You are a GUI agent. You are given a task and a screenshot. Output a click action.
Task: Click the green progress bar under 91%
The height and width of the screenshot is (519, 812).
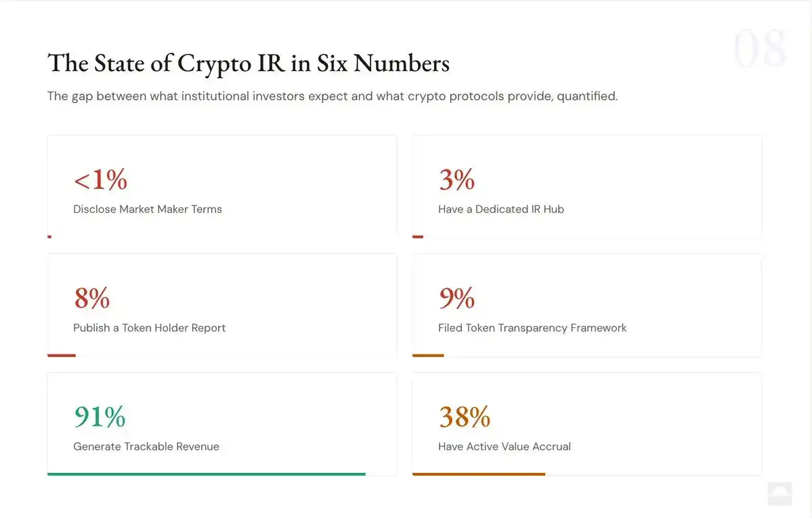pos(207,474)
